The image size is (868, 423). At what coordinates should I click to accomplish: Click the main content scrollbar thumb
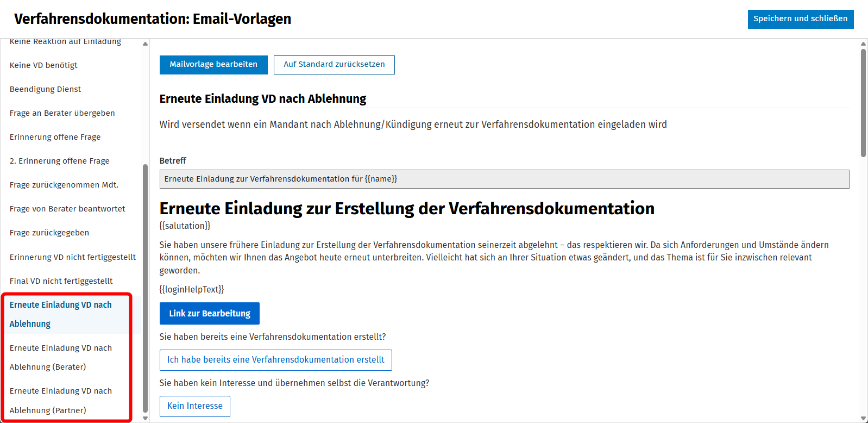[x=863, y=103]
